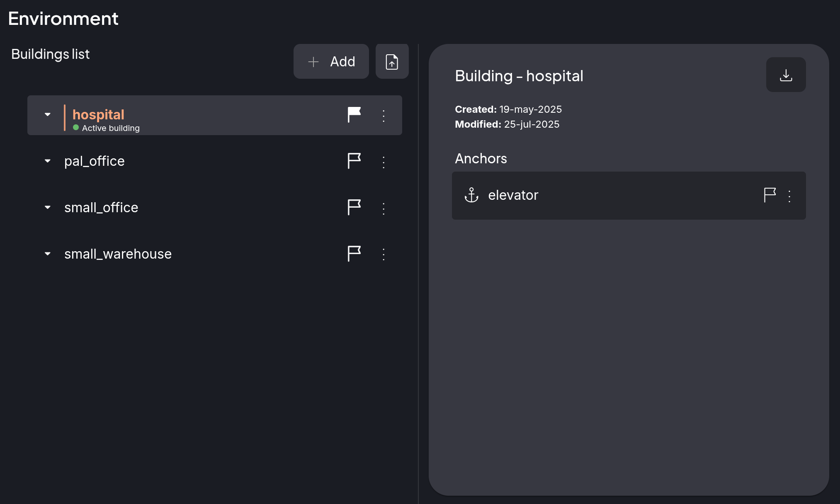Set small_office as active using its flag

tap(354, 207)
